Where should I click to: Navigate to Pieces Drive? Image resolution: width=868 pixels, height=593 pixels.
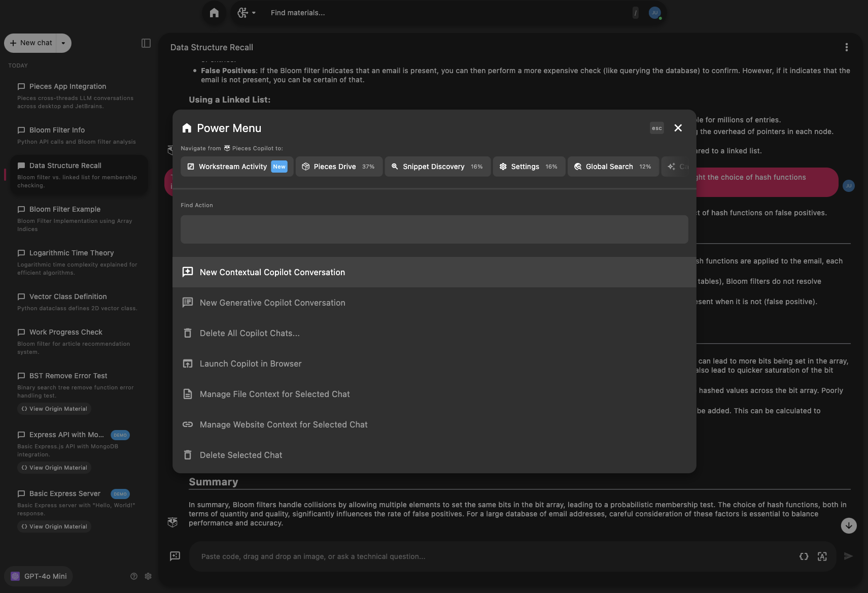click(338, 167)
